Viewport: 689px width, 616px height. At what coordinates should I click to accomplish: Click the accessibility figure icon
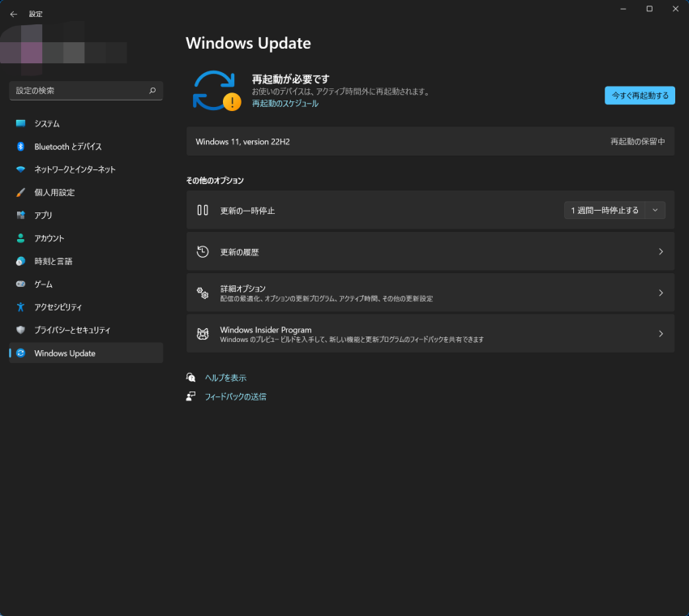click(x=20, y=306)
